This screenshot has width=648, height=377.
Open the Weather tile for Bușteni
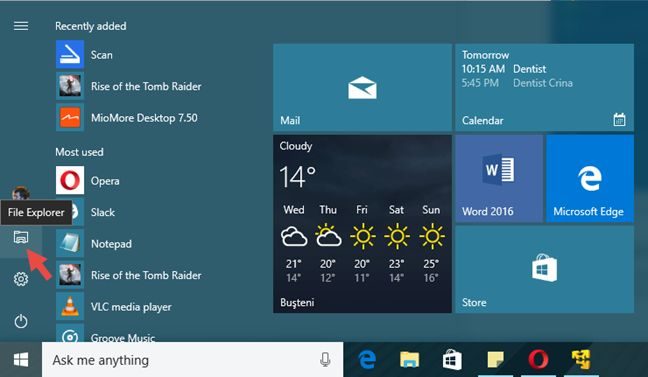coord(362,224)
